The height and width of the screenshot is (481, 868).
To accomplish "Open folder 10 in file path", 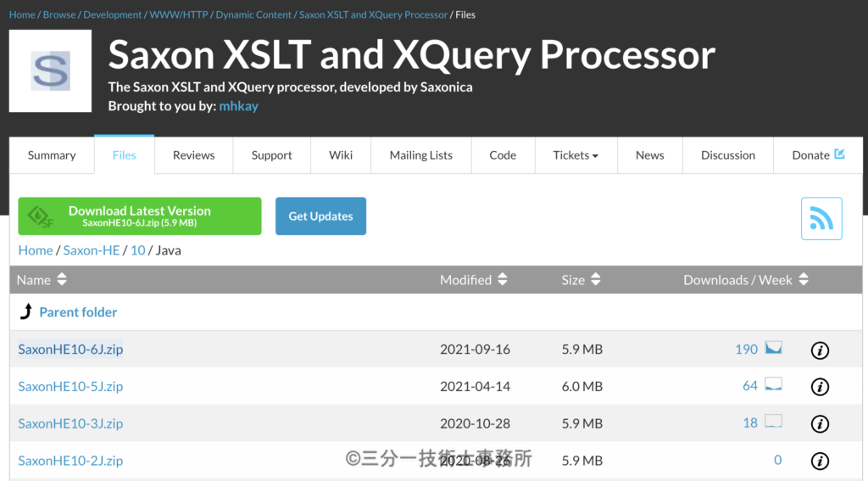I will [x=138, y=250].
